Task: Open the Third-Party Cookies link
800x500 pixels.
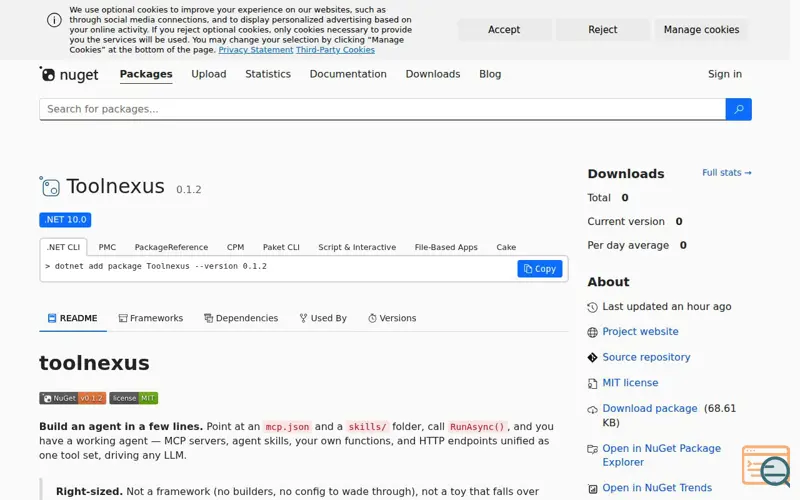Action: pos(335,49)
